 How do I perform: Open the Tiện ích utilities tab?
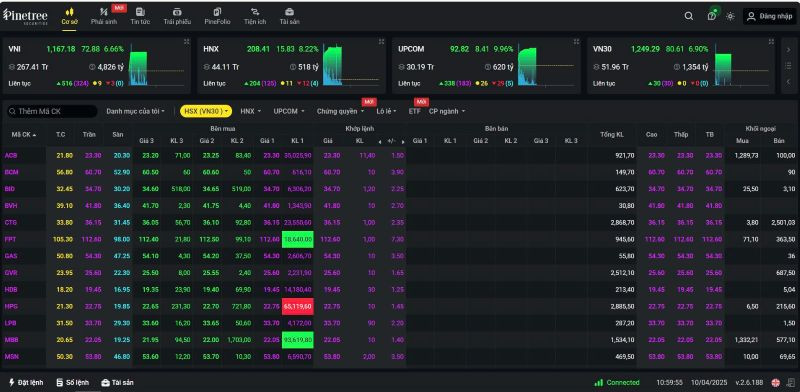point(255,16)
